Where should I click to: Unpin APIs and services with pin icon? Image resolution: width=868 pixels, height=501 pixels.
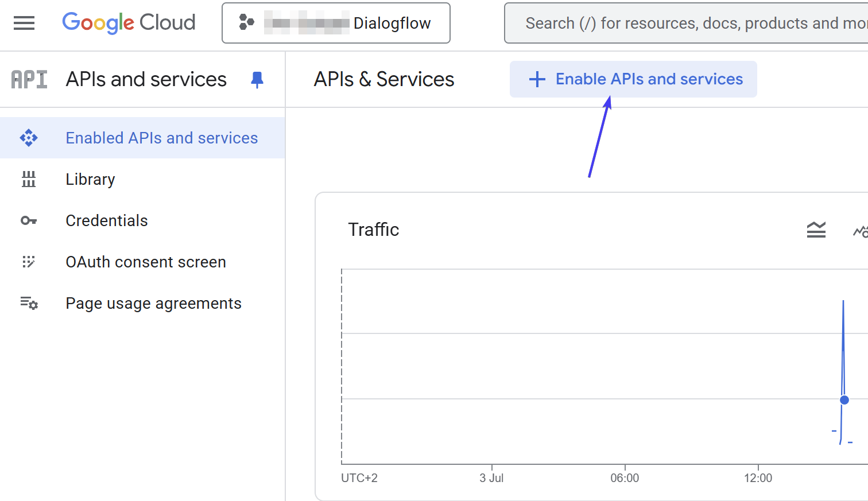pos(257,80)
